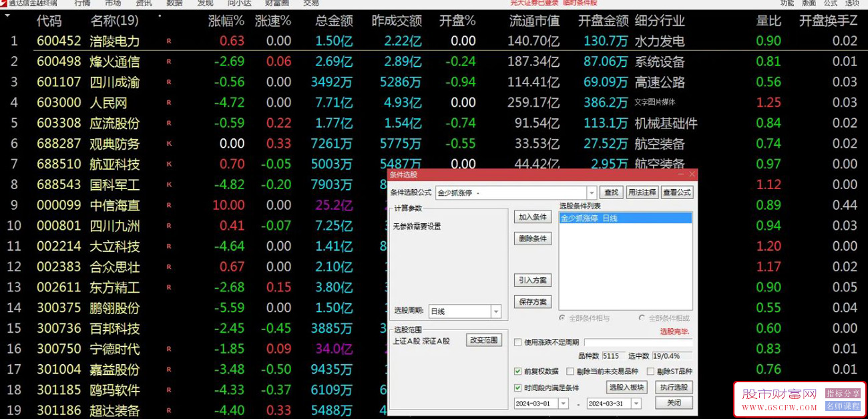This screenshot has width=868, height=419.
Task: Click the R marker beside 应流股份
Action: coord(169,123)
